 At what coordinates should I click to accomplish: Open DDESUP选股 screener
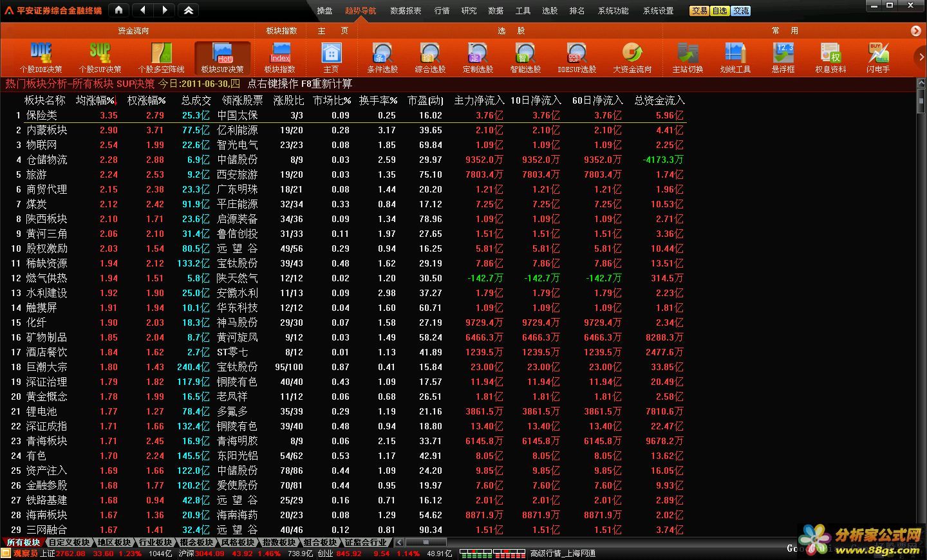(577, 57)
